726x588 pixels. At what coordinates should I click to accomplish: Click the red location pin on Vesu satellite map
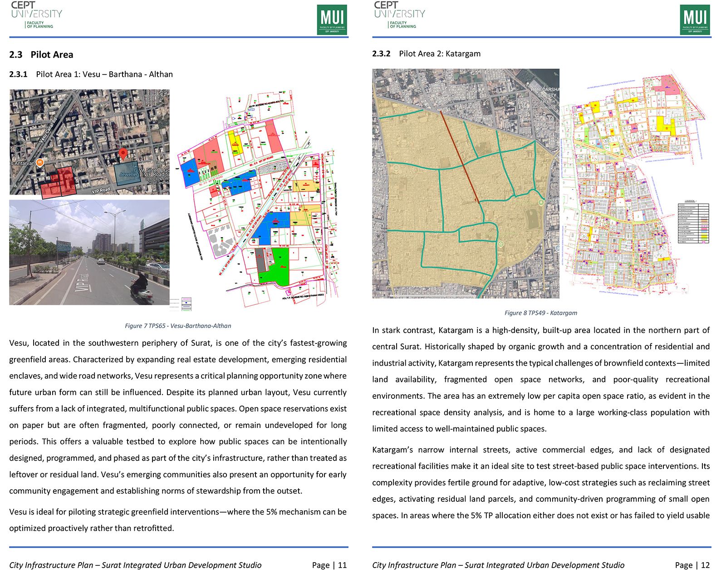pos(123,154)
